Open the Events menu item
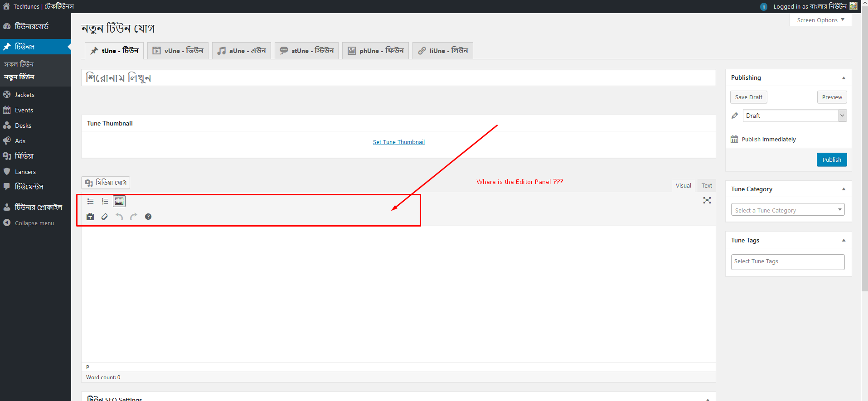This screenshot has height=401, width=868. [x=35, y=110]
